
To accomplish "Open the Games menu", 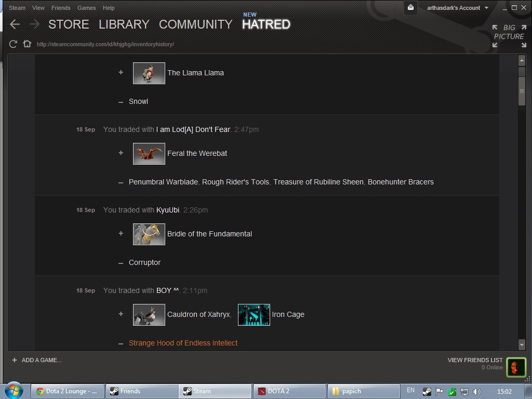I will click(87, 8).
